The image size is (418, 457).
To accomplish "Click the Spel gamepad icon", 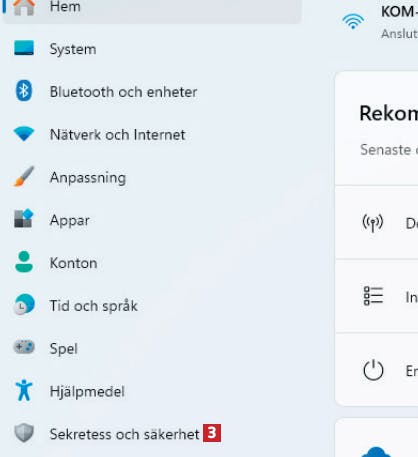I will click(24, 347).
